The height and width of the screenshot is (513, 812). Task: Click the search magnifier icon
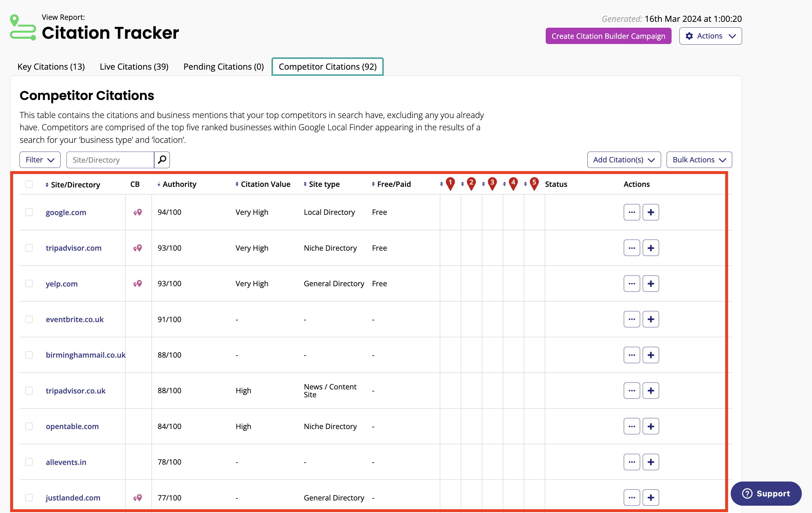[162, 159]
